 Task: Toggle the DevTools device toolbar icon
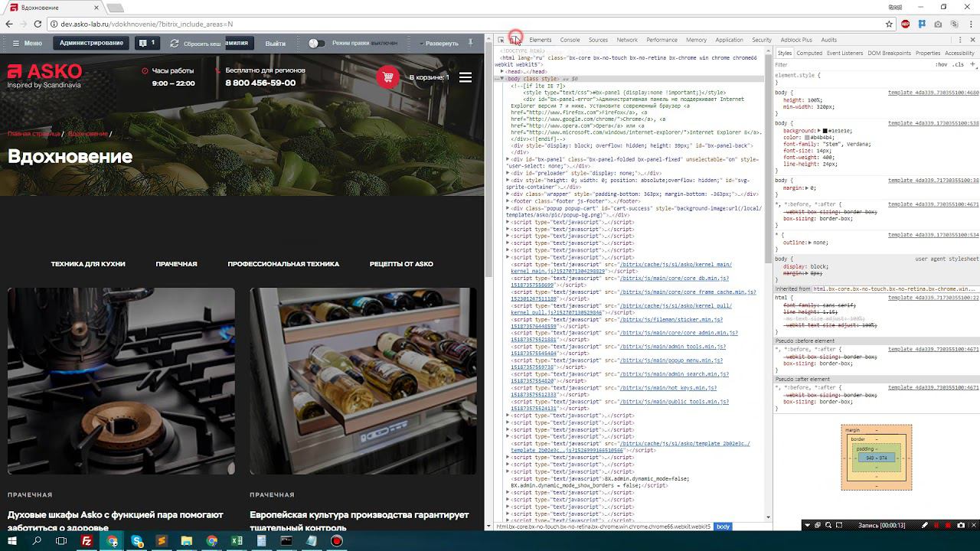(514, 40)
